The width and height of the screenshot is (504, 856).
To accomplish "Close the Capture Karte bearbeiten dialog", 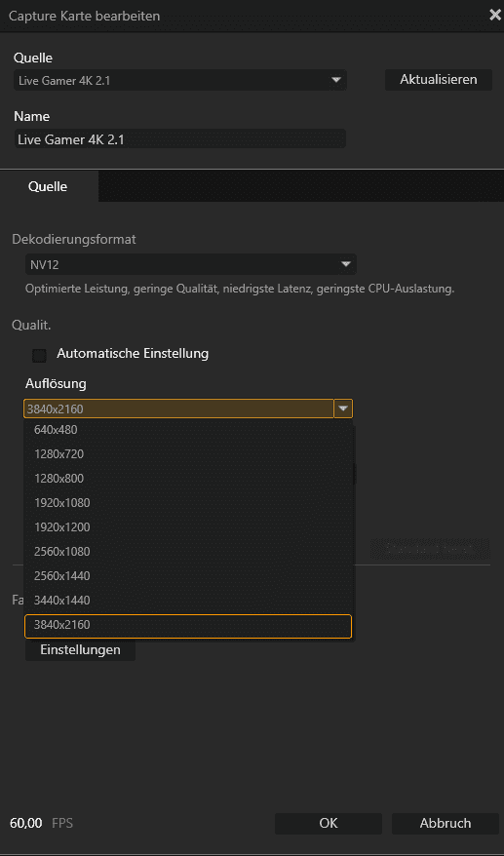I will tap(494, 15).
